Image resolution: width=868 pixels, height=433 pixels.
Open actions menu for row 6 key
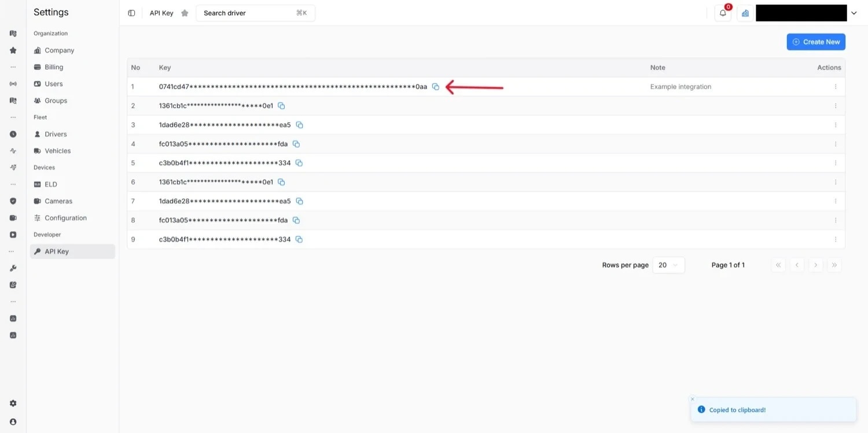(836, 182)
